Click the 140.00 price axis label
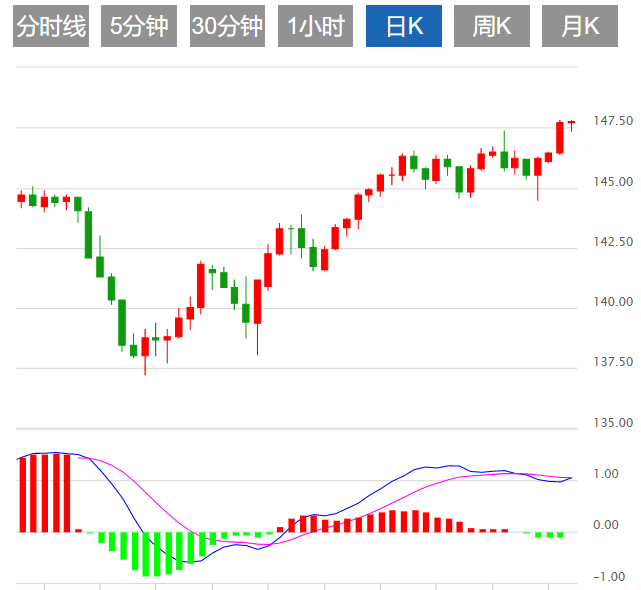Image resolution: width=641 pixels, height=590 pixels. 613,302
